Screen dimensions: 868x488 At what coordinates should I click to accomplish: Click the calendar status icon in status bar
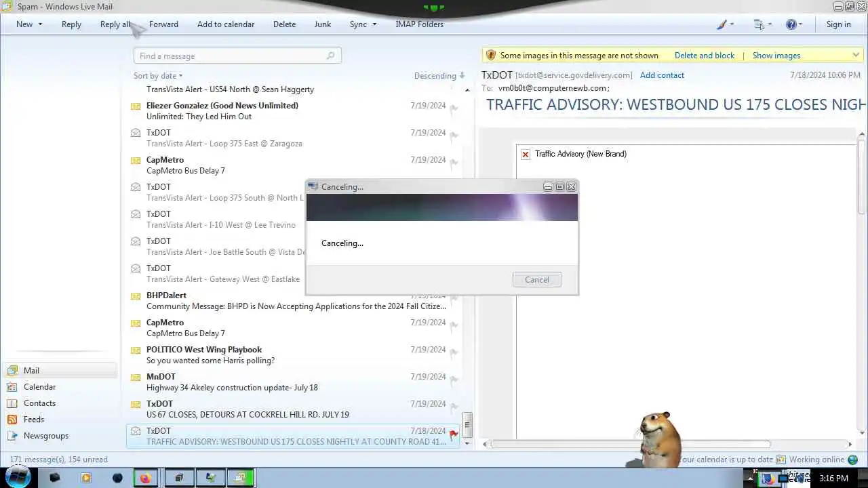(x=781, y=460)
